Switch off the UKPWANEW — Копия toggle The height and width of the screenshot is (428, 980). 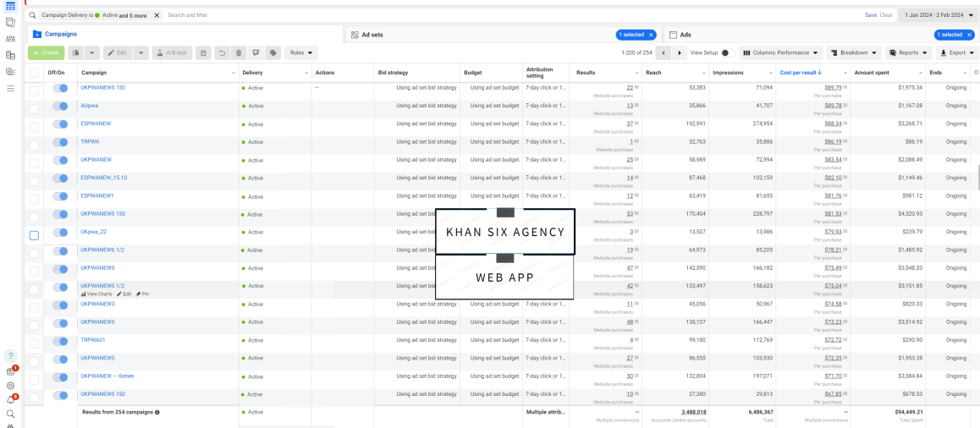click(x=60, y=377)
